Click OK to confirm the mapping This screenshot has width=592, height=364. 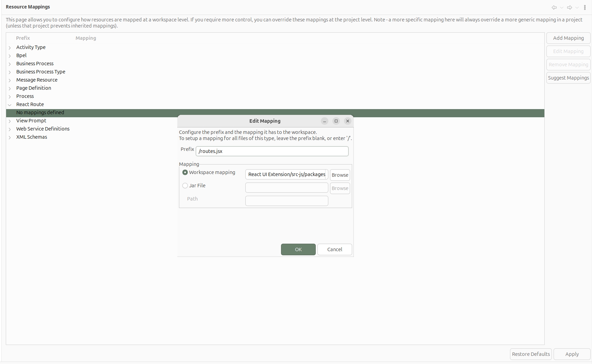coord(298,249)
